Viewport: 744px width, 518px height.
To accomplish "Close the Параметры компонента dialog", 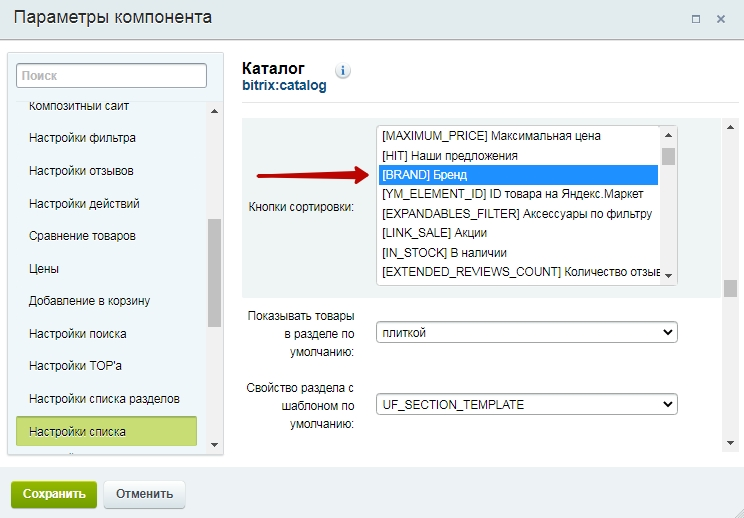I will click(721, 19).
